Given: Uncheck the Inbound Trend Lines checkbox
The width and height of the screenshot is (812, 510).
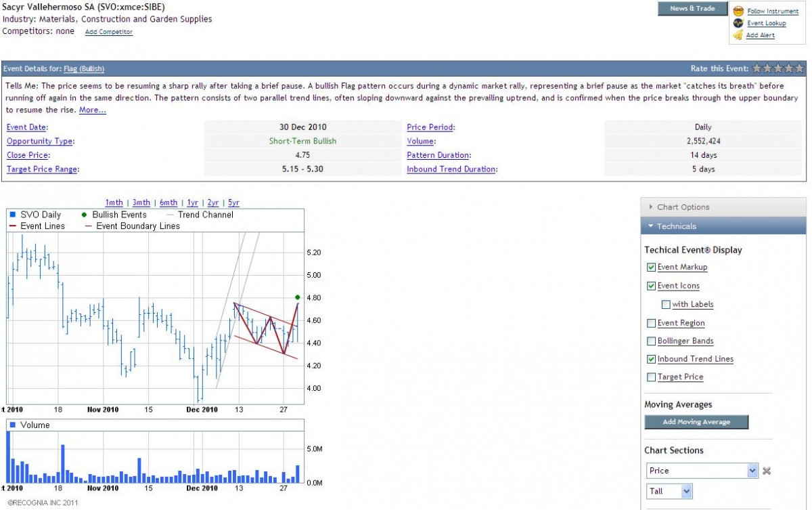Looking at the screenshot, I should pos(651,359).
